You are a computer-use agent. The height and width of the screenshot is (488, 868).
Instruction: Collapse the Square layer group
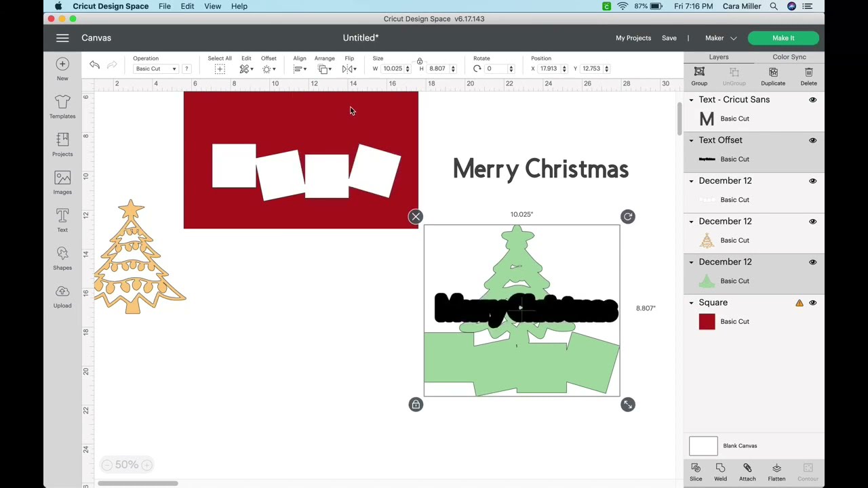point(692,303)
